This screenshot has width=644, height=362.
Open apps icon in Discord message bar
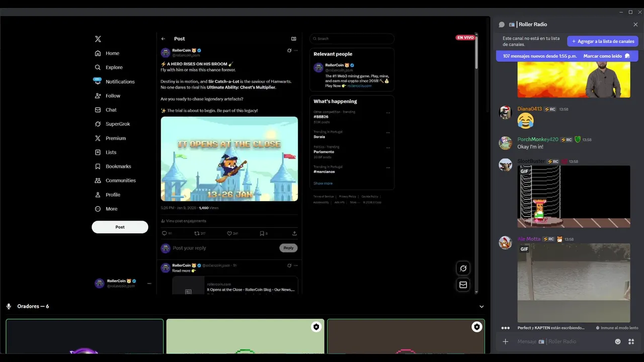click(x=631, y=341)
